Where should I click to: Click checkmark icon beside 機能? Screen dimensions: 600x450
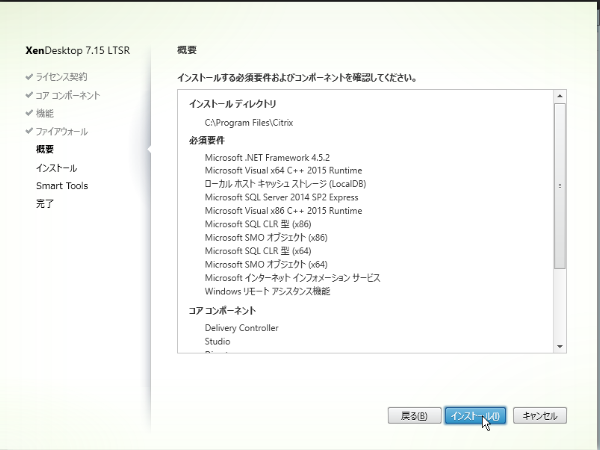click(29, 113)
